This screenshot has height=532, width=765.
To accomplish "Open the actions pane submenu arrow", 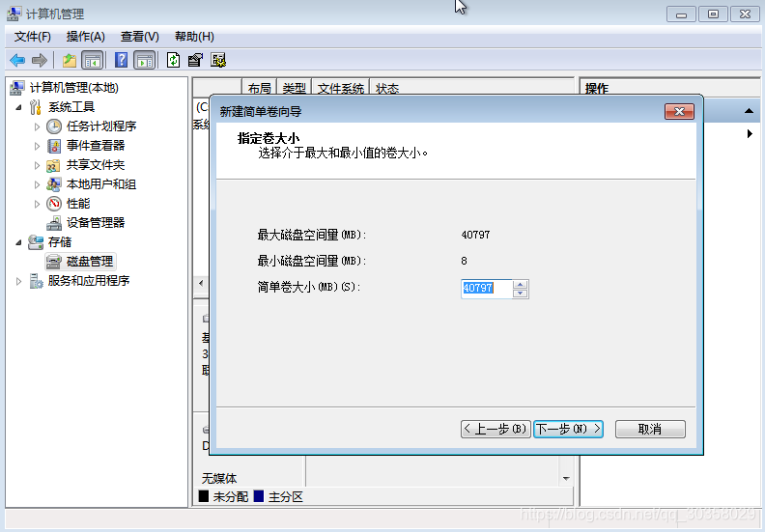I will (750, 133).
